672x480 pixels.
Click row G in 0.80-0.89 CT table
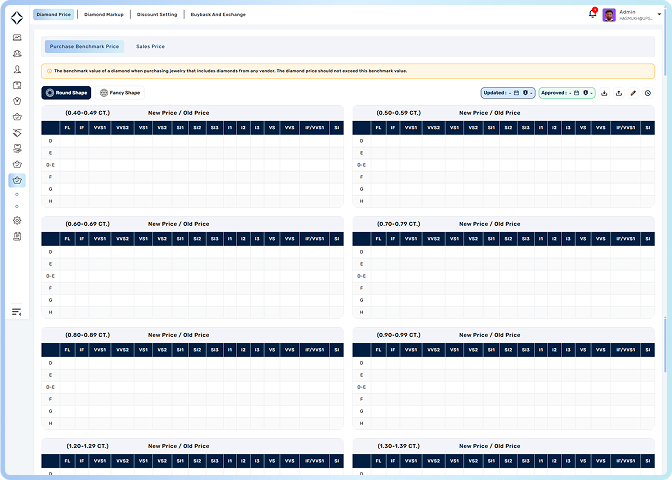click(192, 411)
